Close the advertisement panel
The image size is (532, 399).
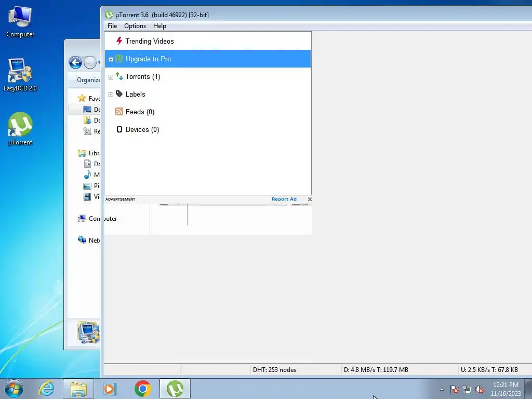(x=310, y=199)
